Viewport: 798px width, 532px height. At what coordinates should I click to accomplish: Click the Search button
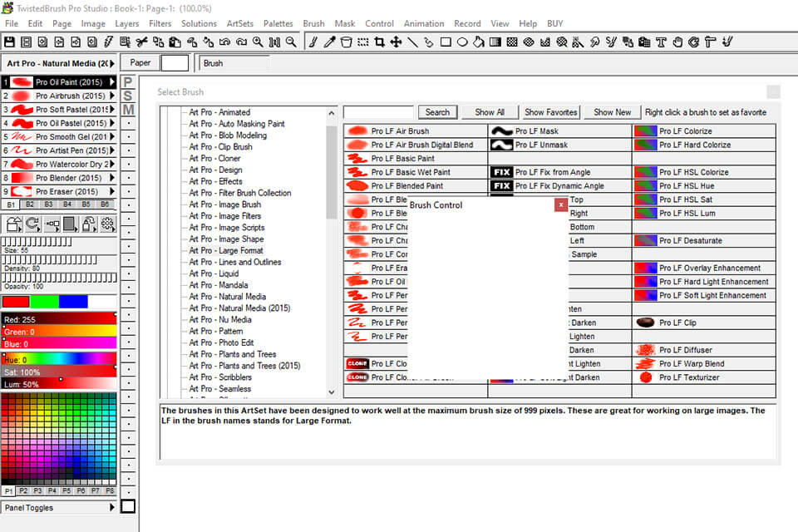[x=438, y=112]
